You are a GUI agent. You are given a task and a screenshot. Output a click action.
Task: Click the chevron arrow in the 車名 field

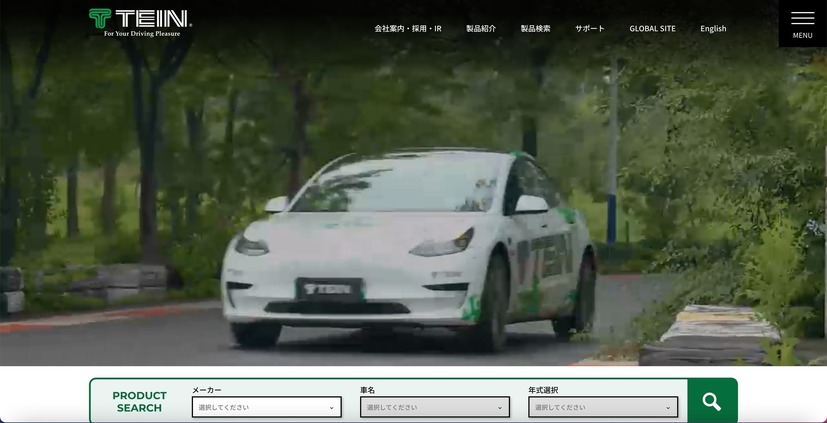[x=499, y=408]
